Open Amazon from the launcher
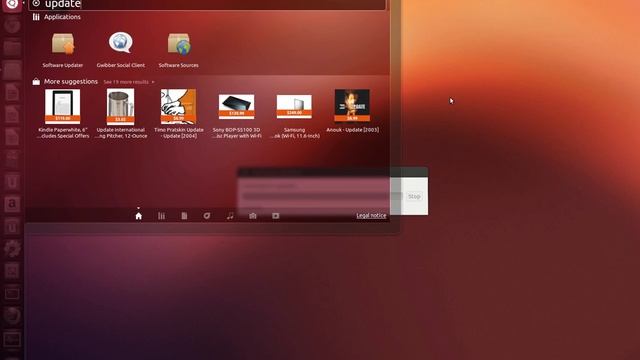 point(12,204)
